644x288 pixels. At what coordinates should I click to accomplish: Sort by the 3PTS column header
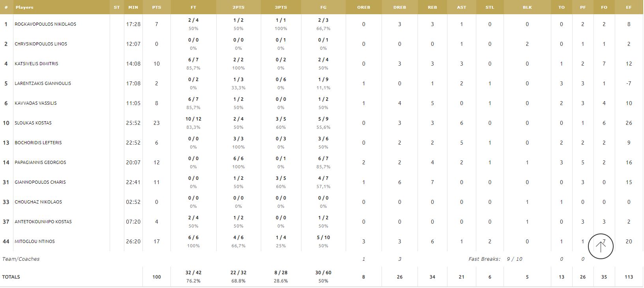point(281,7)
